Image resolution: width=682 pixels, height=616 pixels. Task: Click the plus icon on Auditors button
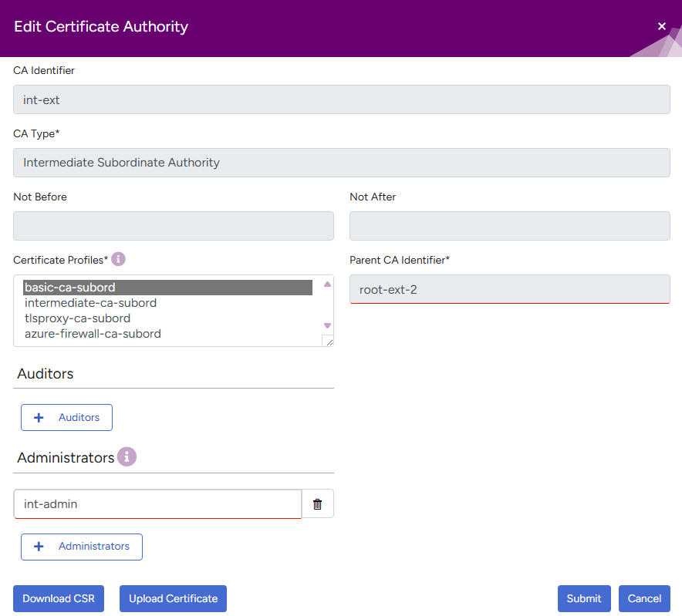point(39,417)
